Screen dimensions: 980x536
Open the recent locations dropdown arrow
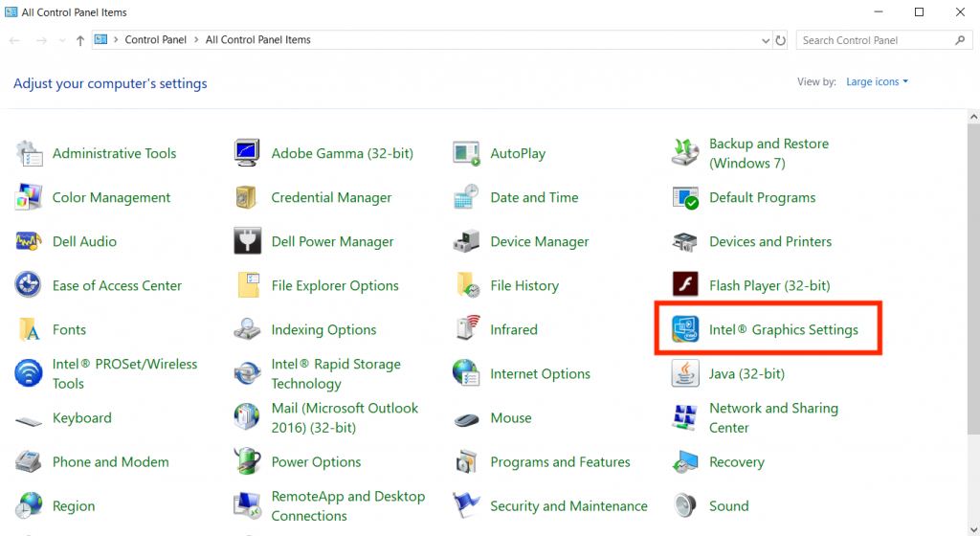pyautogui.click(x=62, y=40)
